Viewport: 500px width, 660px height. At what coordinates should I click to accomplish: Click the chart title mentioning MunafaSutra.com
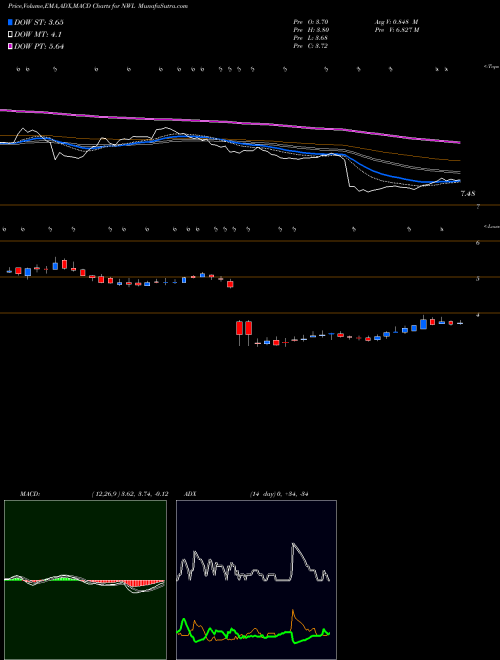pyautogui.click(x=98, y=6)
